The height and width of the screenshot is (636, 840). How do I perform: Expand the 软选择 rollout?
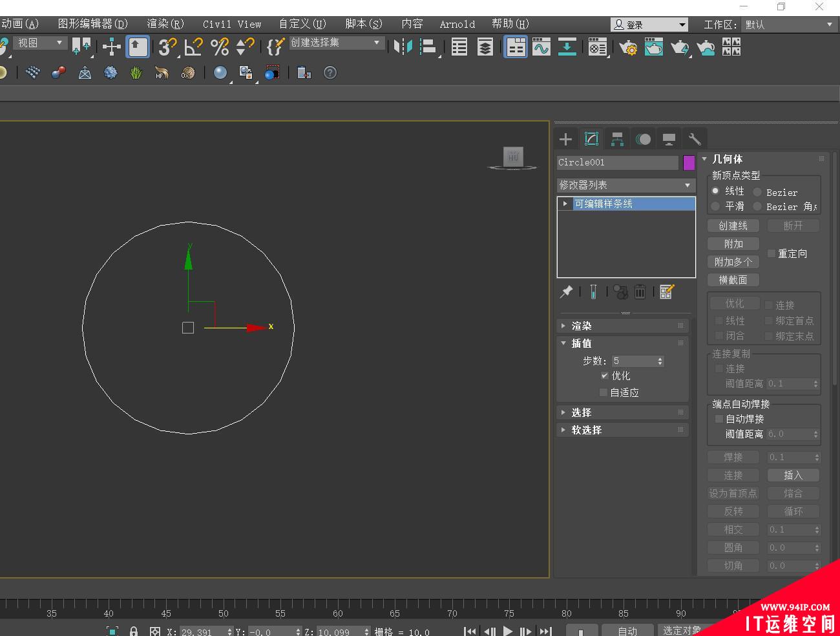pos(623,430)
